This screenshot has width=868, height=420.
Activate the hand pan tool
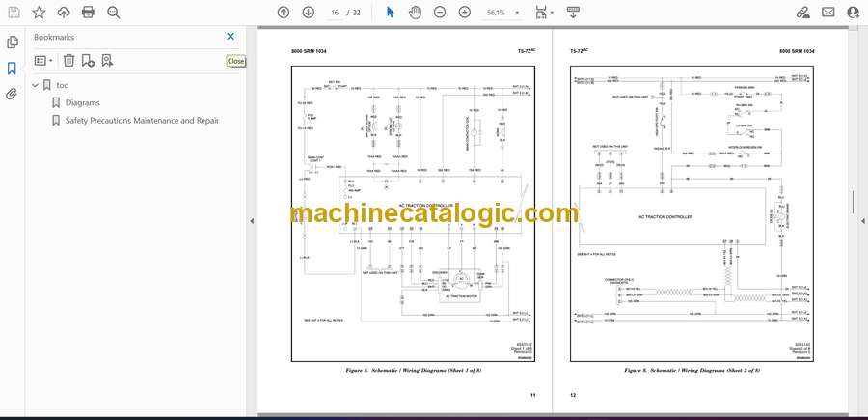pyautogui.click(x=415, y=13)
